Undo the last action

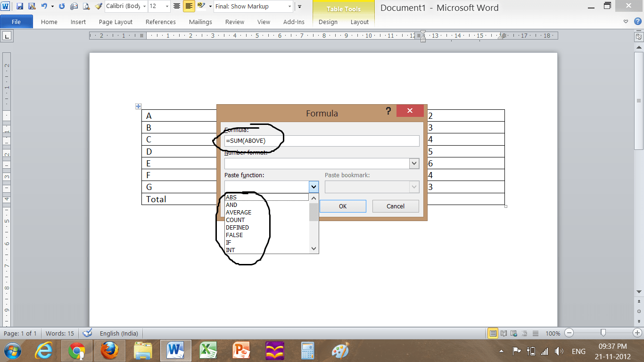[x=44, y=6]
